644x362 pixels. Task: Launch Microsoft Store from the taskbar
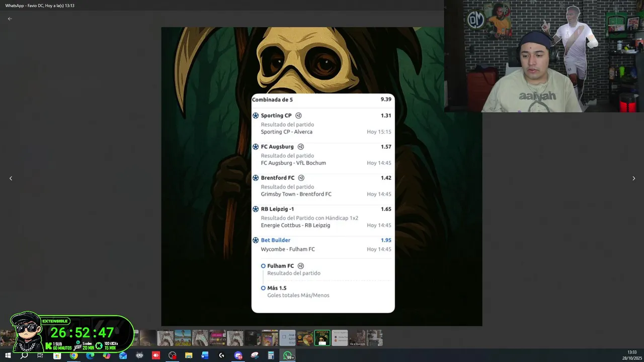(x=57, y=355)
